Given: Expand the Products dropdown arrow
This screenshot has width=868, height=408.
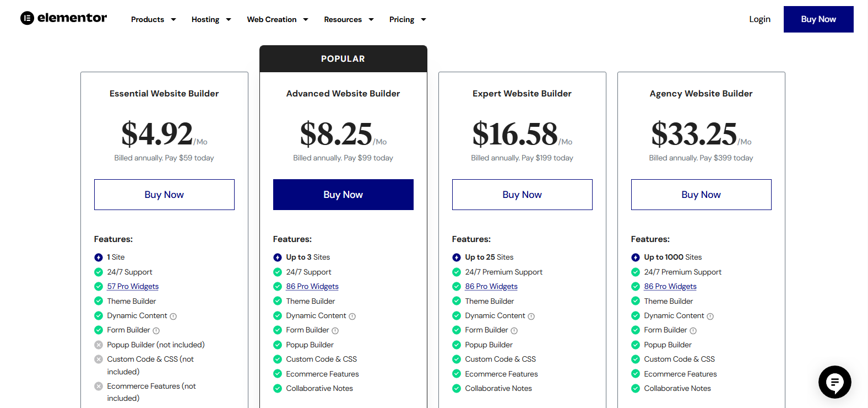Looking at the screenshot, I should [x=173, y=19].
